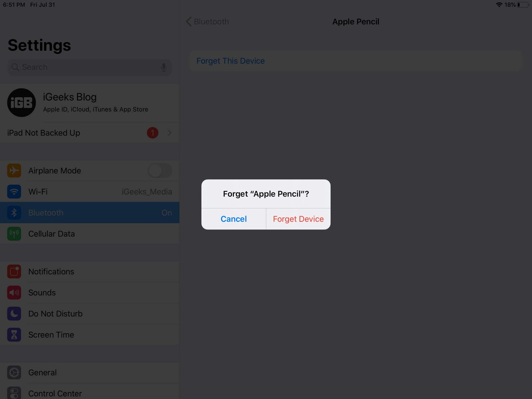The image size is (532, 399).
Task: Tap the iPad Not Backed Up label
Action: tap(44, 133)
